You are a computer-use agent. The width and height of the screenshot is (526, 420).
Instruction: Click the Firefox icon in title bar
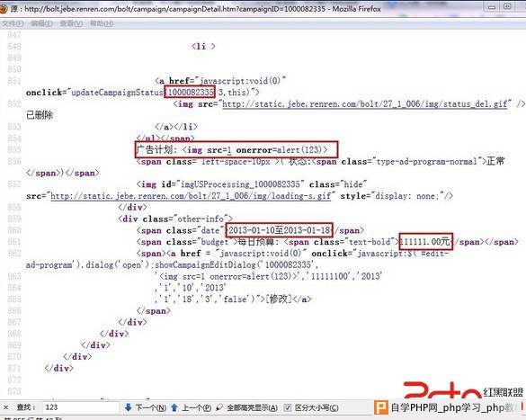point(4,9)
